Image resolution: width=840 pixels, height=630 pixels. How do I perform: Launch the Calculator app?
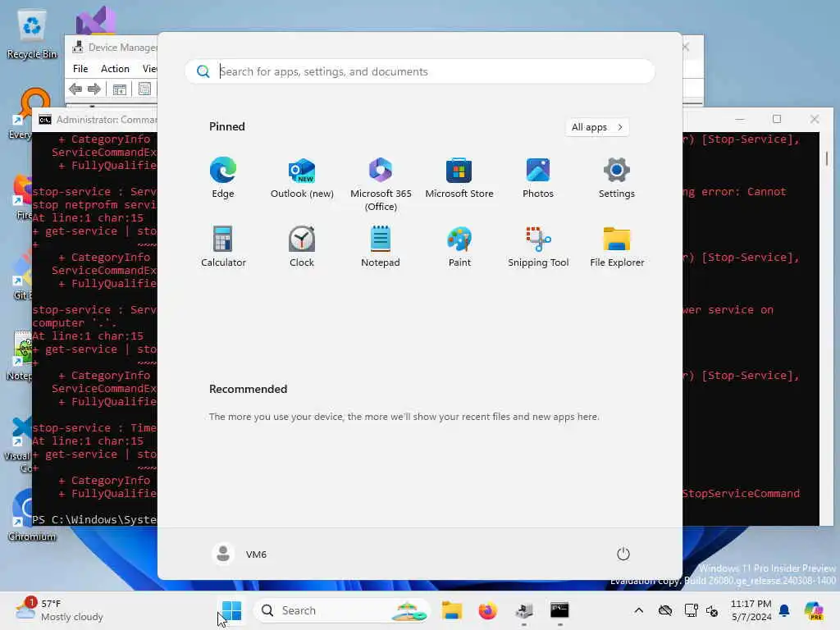[223, 246]
